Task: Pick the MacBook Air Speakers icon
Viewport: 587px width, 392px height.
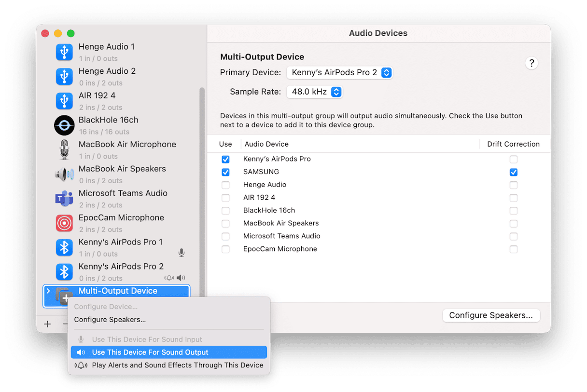Action: (x=64, y=174)
